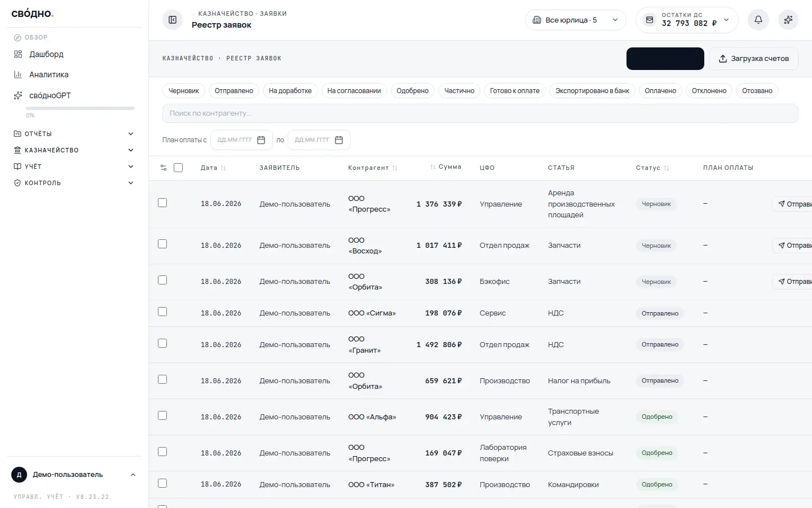The width and height of the screenshot is (812, 508).
Task: Focus the Поиск по контрагенту search field
Action: tap(480, 113)
